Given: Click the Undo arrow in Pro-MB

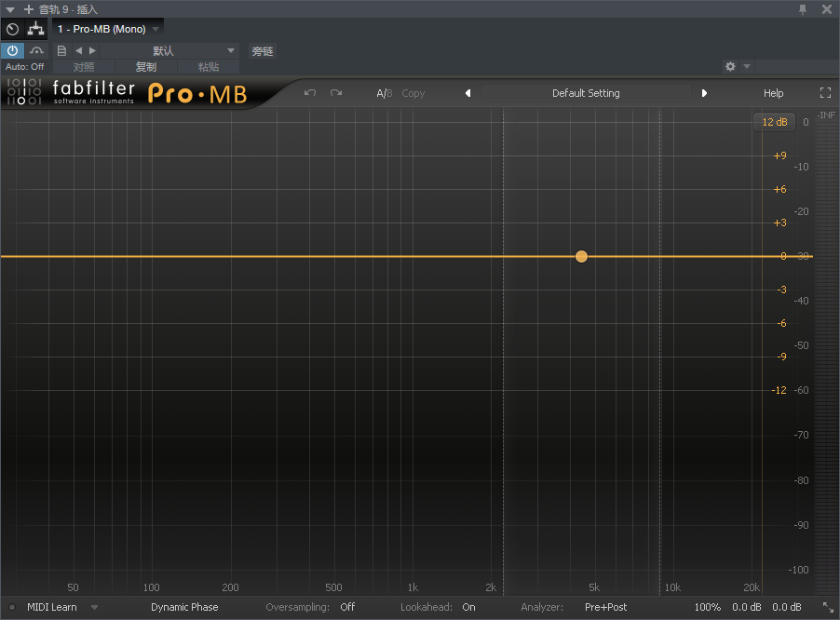Looking at the screenshot, I should pyautogui.click(x=310, y=92).
